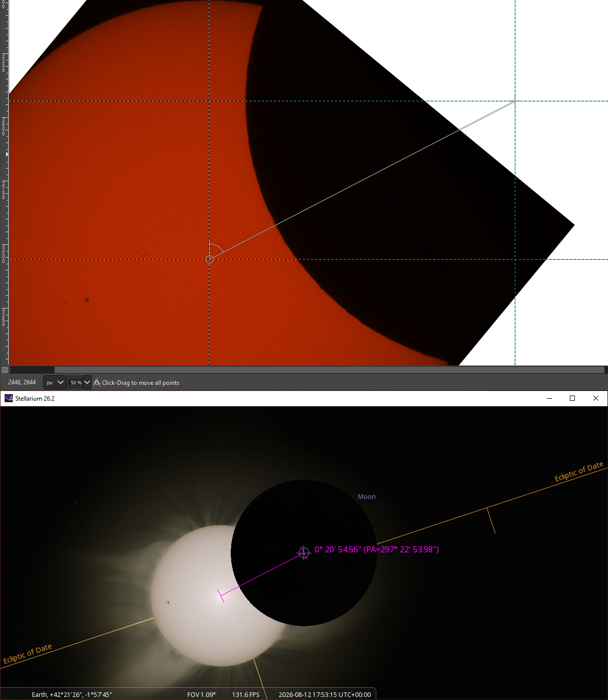Click the lower-left 'Ecliptic of Date' label
The image size is (608, 700).
pos(27,654)
